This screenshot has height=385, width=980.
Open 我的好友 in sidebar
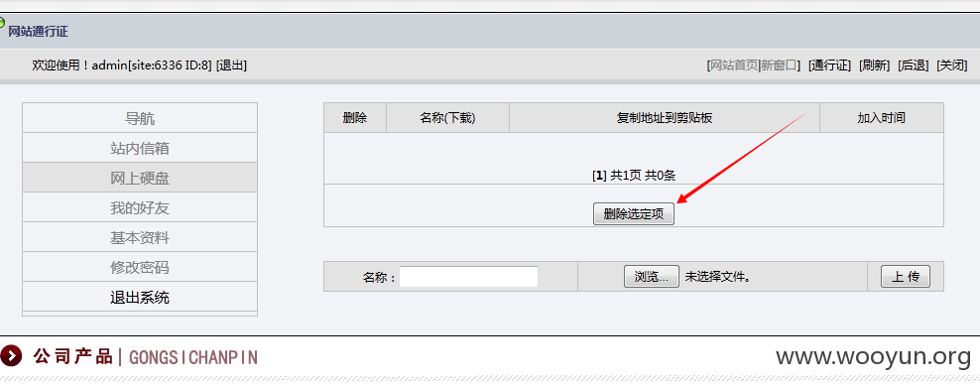pos(140,208)
